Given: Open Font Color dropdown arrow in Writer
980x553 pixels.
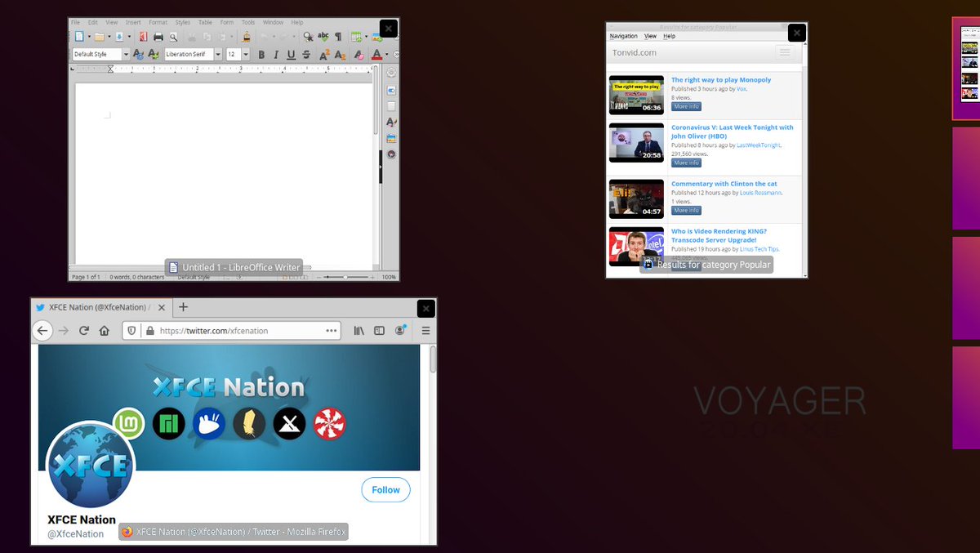Looking at the screenshot, I should (x=386, y=55).
